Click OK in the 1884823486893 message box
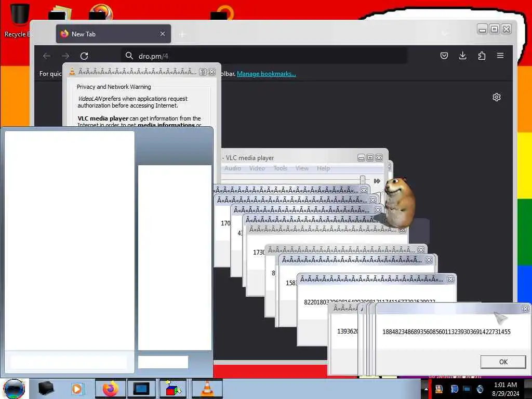The height and width of the screenshot is (399, 532). [x=503, y=362]
